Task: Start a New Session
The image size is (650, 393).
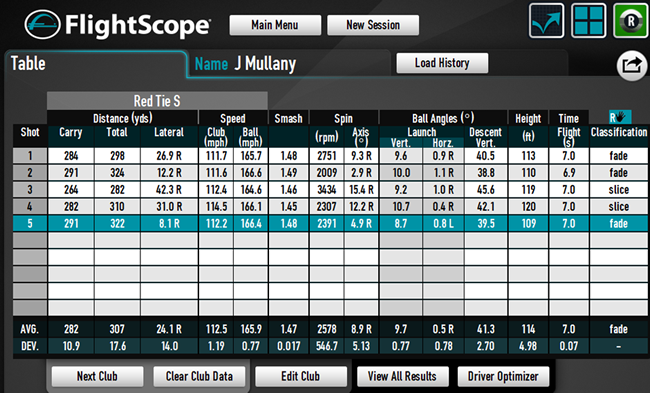Action: point(373,25)
